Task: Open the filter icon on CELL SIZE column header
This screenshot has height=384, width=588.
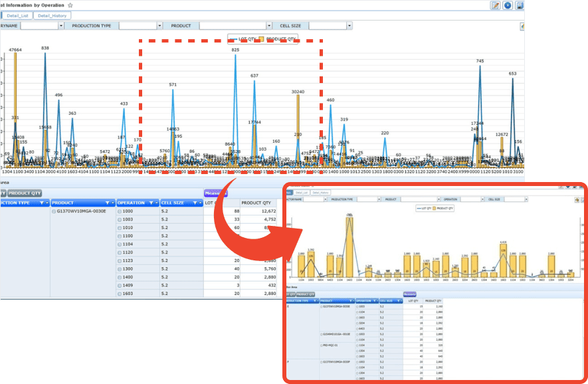Action: (x=195, y=203)
